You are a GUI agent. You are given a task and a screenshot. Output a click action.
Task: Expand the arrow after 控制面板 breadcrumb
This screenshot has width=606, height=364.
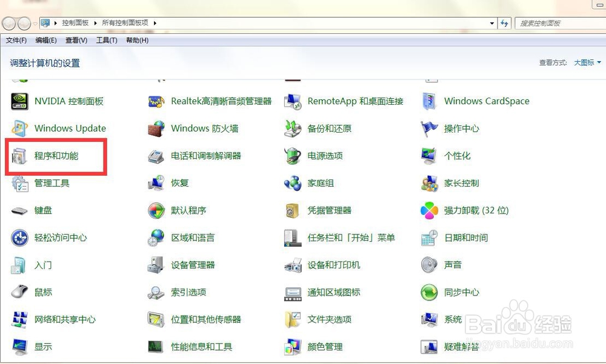click(x=96, y=23)
